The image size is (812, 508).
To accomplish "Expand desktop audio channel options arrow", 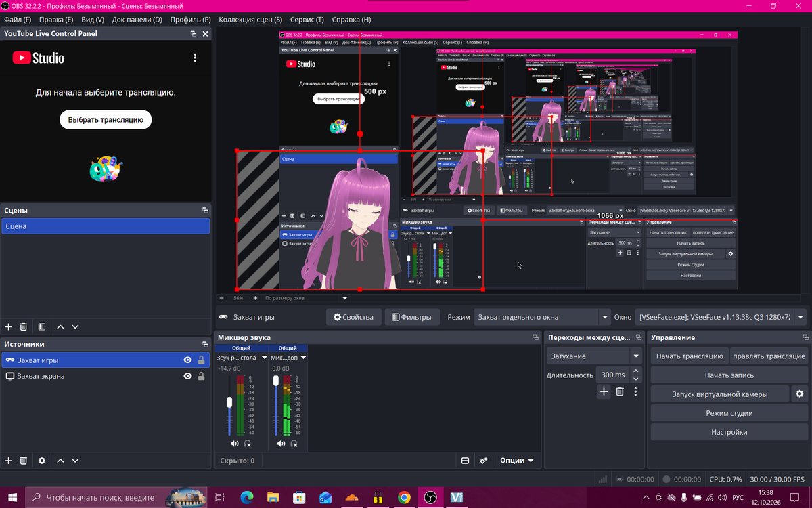I will (265, 358).
